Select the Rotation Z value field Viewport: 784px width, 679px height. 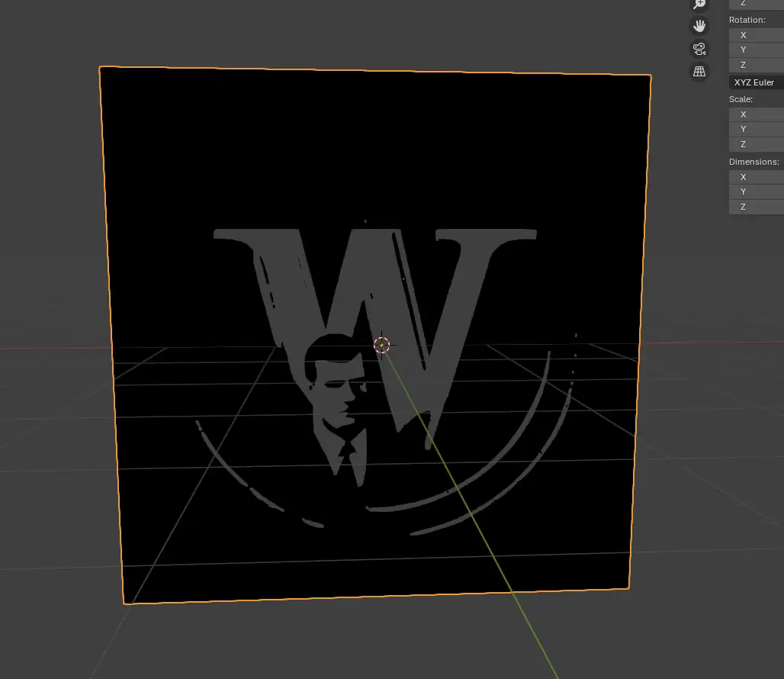point(756,65)
